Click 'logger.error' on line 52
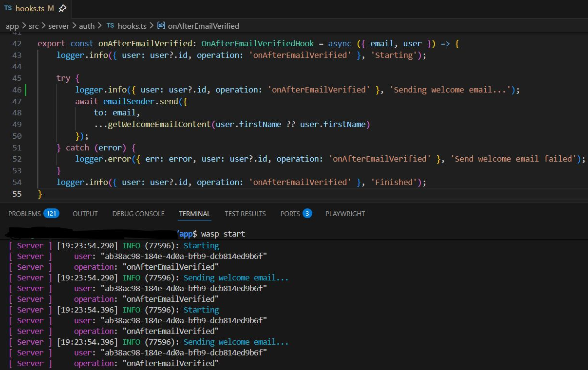This screenshot has height=370, width=588. coord(103,159)
